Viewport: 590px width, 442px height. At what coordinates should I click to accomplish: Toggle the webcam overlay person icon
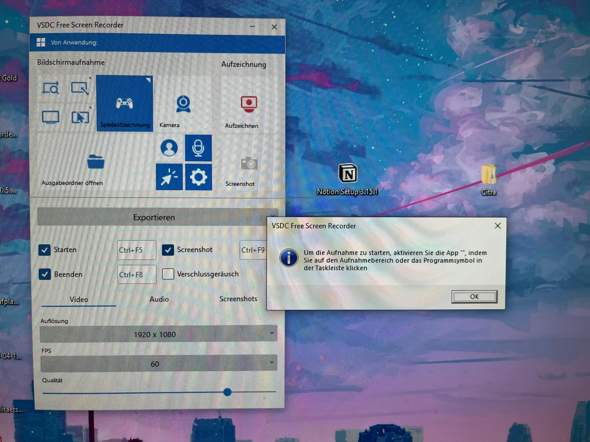[169, 148]
